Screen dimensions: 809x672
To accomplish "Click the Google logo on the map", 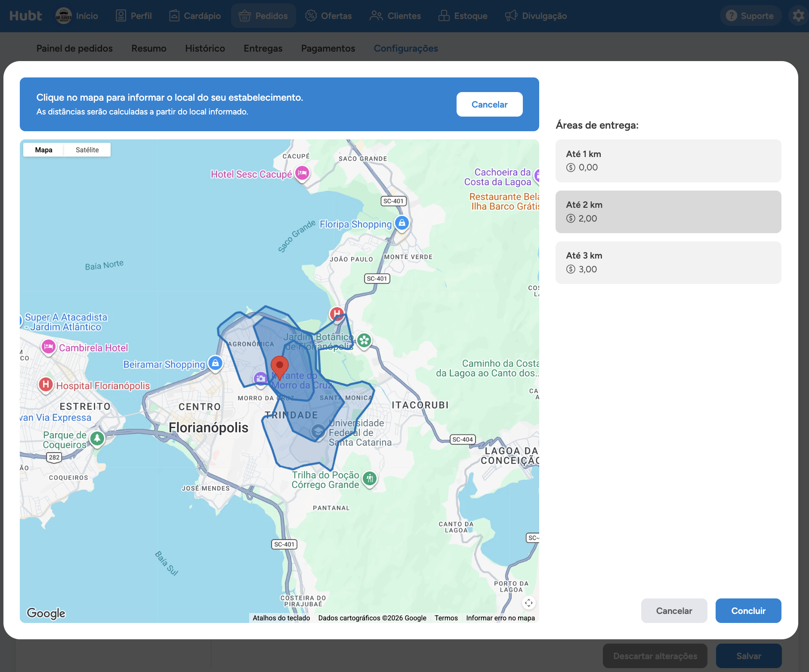I will click(46, 613).
